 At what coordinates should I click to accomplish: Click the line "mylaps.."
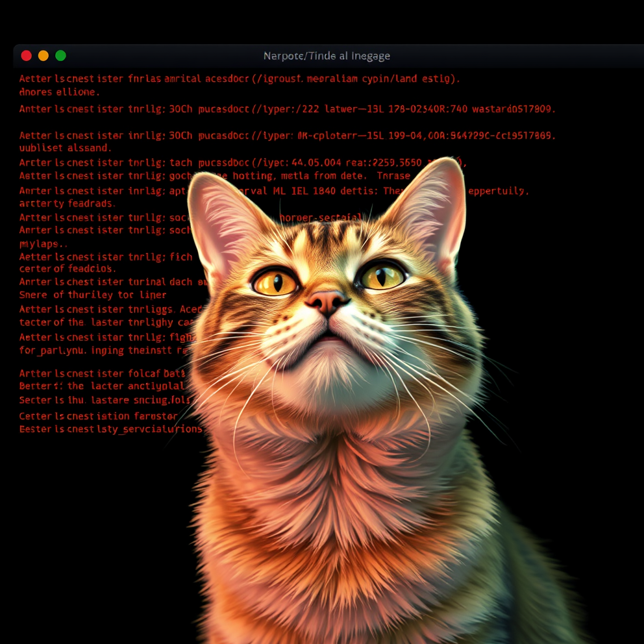pos(43,244)
